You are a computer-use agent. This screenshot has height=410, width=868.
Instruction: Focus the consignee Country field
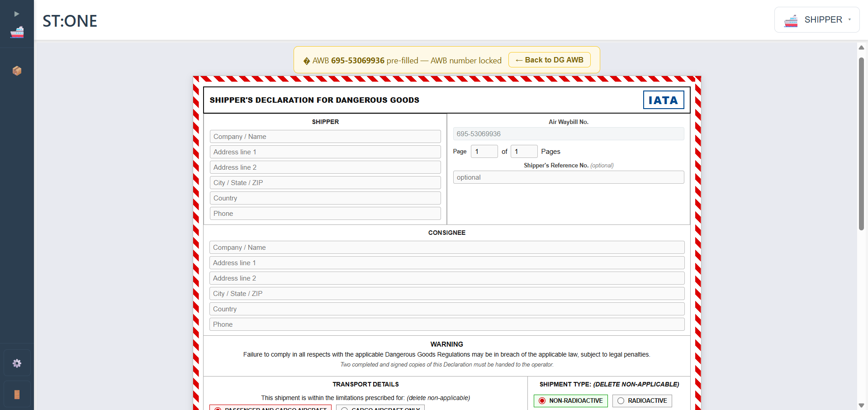(x=447, y=309)
